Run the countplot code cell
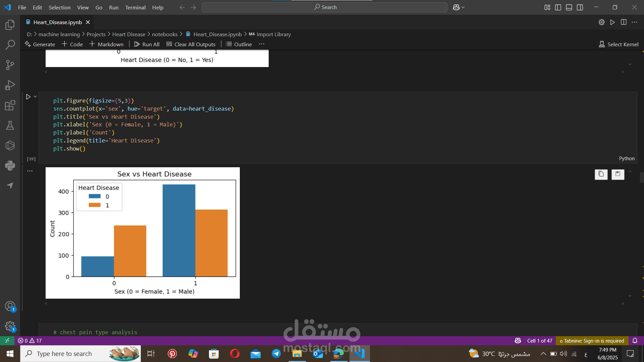The width and height of the screenshot is (644, 362). [29, 97]
